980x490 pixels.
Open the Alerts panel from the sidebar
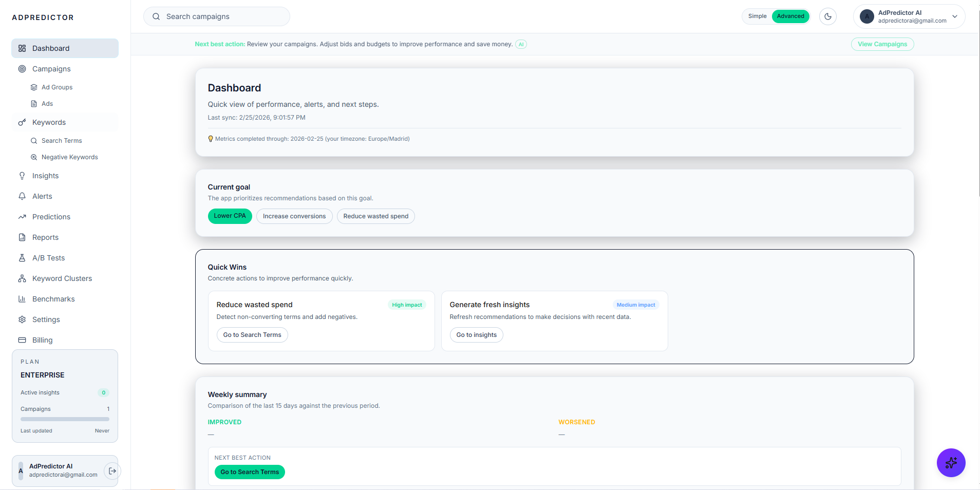42,196
